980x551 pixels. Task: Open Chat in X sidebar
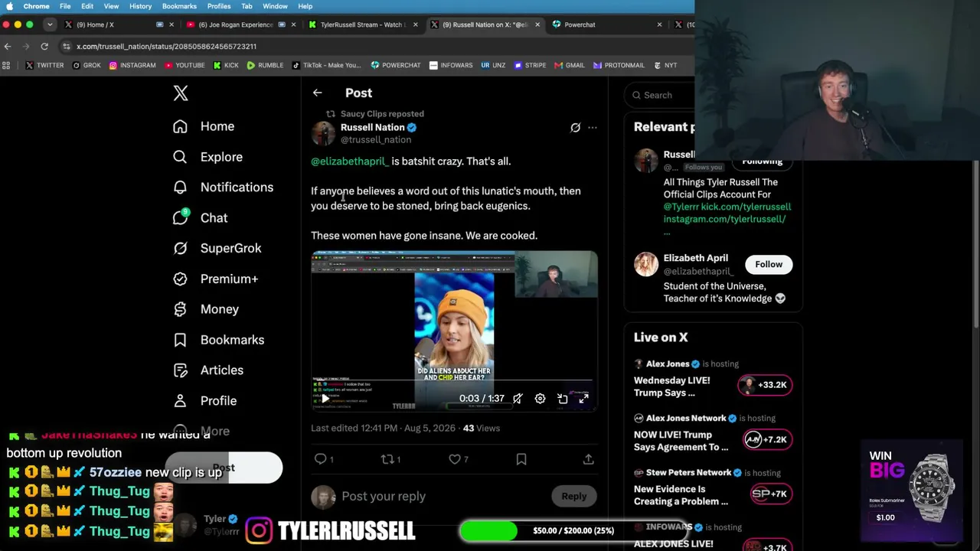[200, 218]
